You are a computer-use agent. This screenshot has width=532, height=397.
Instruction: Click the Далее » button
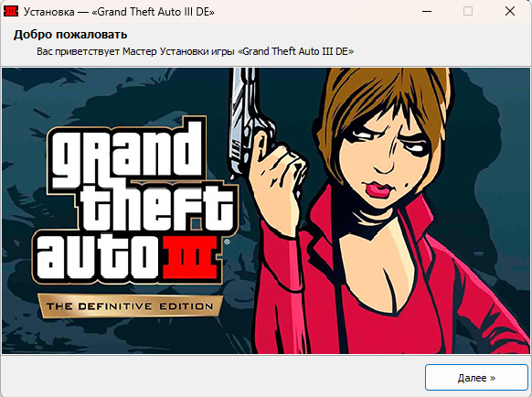pos(476,377)
